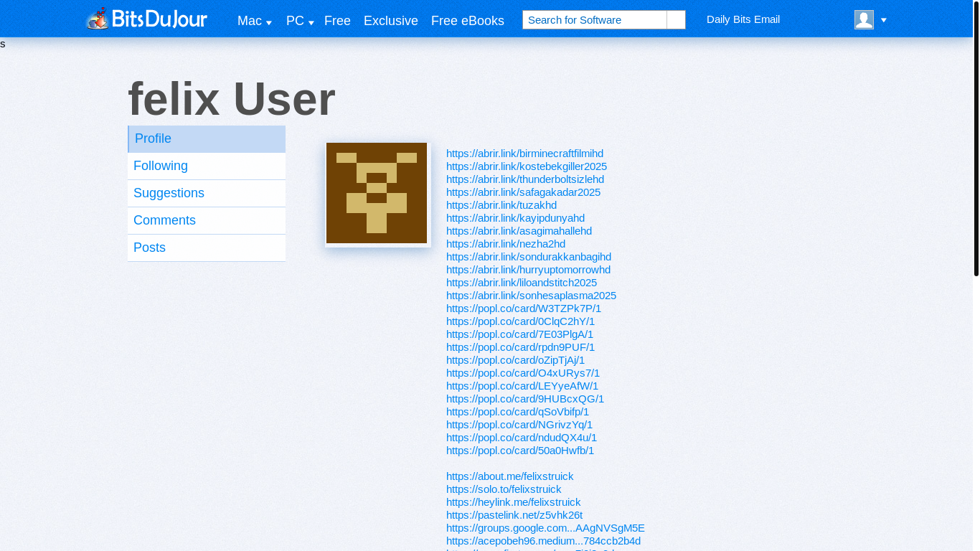Screen dimensions: 980x551
Task: Expand the PC dropdown menu
Action: click(x=300, y=22)
